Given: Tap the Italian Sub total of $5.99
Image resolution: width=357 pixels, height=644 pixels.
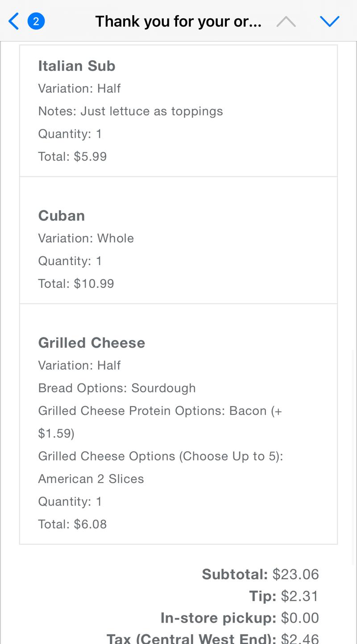Looking at the screenshot, I should pos(72,157).
